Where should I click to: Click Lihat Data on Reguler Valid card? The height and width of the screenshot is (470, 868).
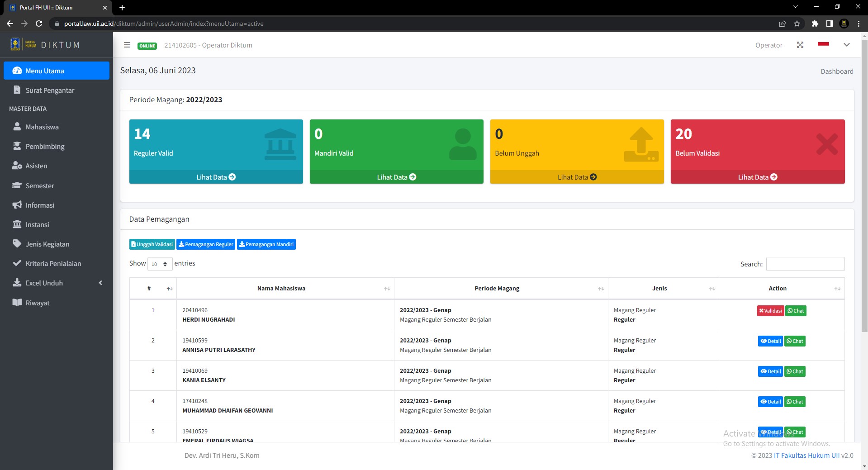pyautogui.click(x=216, y=177)
